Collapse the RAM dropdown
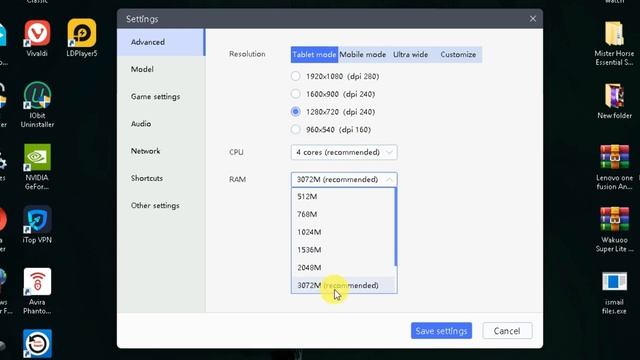Screen dimensions: 640x360 344,179
